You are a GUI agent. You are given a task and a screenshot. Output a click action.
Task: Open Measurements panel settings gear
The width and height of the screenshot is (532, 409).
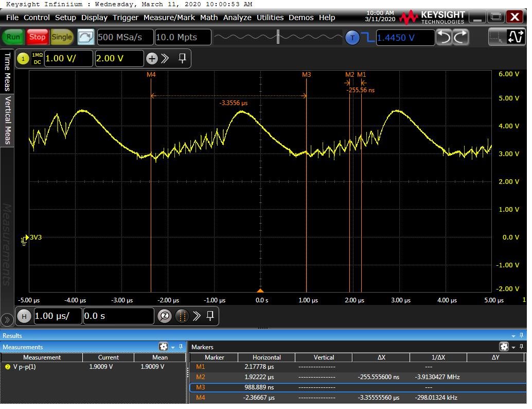pyautogui.click(x=163, y=347)
